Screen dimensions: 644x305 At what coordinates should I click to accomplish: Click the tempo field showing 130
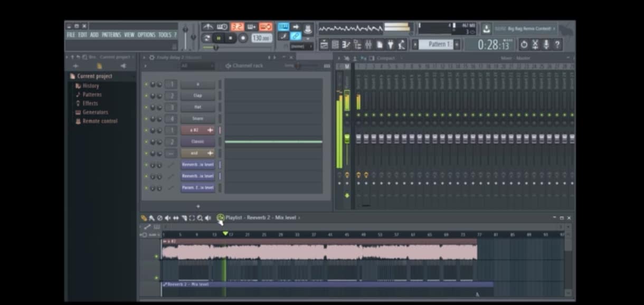point(261,38)
